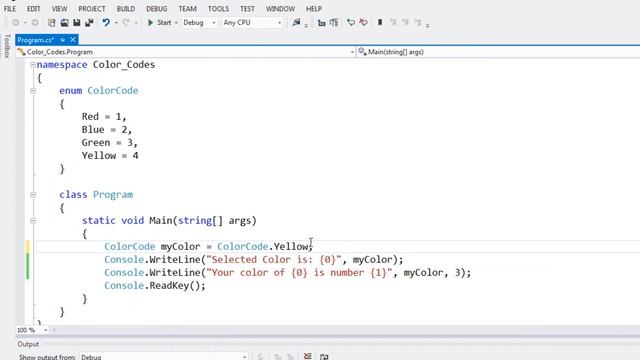Image resolution: width=640 pixels, height=360 pixels.
Task: Open the Color_Codes.Program class navigation dropdown
Action: coord(186,52)
